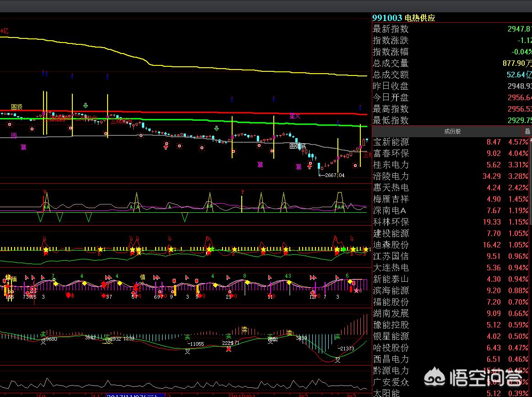The height and width of the screenshot is (397, 532).
Task: Click the -21373 value in the MACD panel
Action: click(x=346, y=349)
